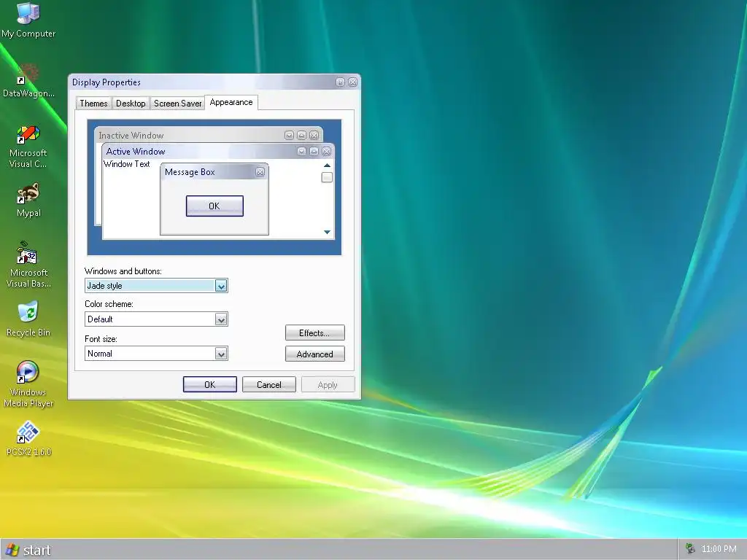Open Advanced appearance settings
This screenshot has height=560, width=747.
[x=315, y=354]
